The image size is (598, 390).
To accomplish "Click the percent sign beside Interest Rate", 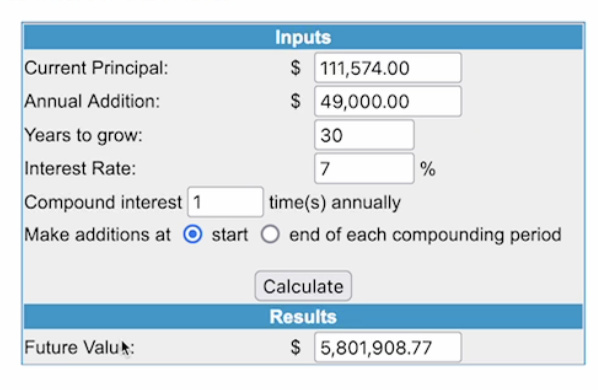I will [x=428, y=169].
